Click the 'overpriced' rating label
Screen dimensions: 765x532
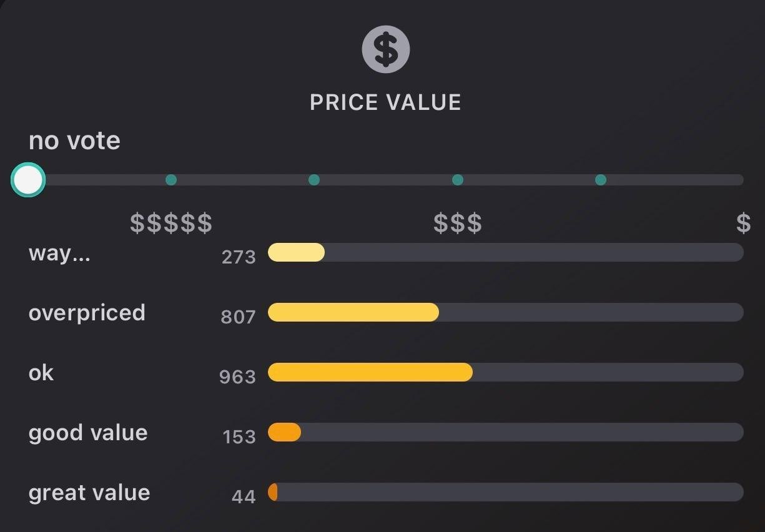[87, 313]
